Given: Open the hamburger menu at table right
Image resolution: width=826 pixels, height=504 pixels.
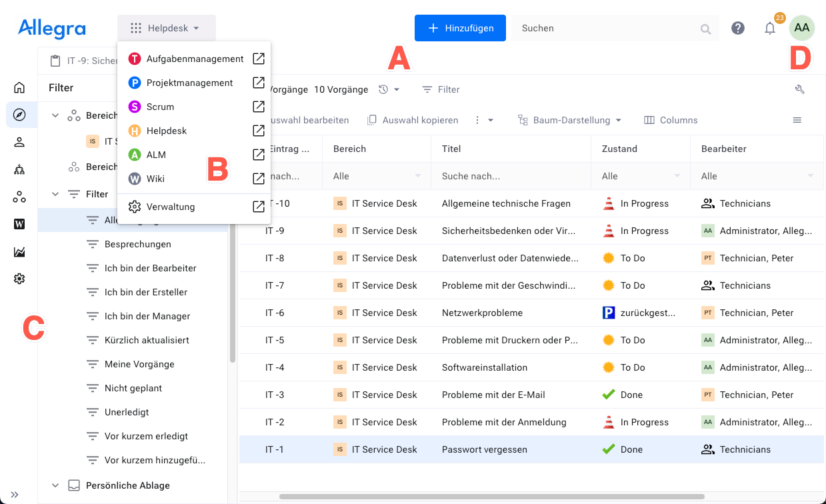Looking at the screenshot, I should click(797, 120).
